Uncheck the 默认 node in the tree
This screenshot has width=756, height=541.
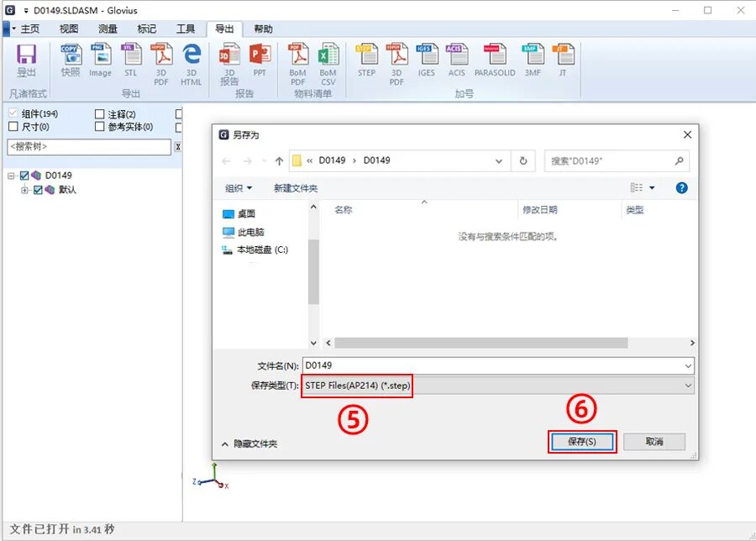tap(37, 189)
